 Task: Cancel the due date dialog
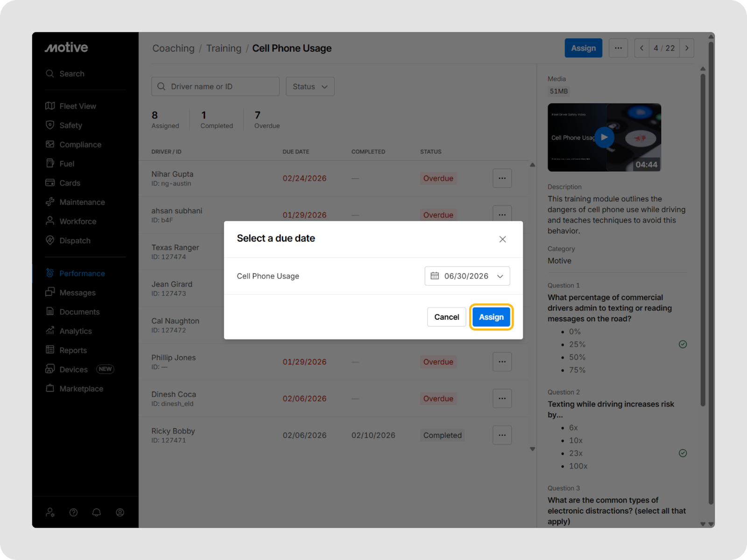point(447,317)
